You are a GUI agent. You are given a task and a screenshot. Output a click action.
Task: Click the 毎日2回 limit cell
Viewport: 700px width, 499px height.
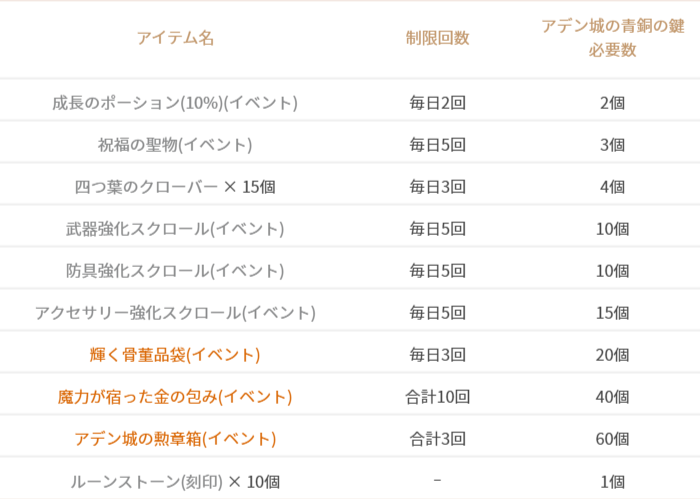(438, 102)
